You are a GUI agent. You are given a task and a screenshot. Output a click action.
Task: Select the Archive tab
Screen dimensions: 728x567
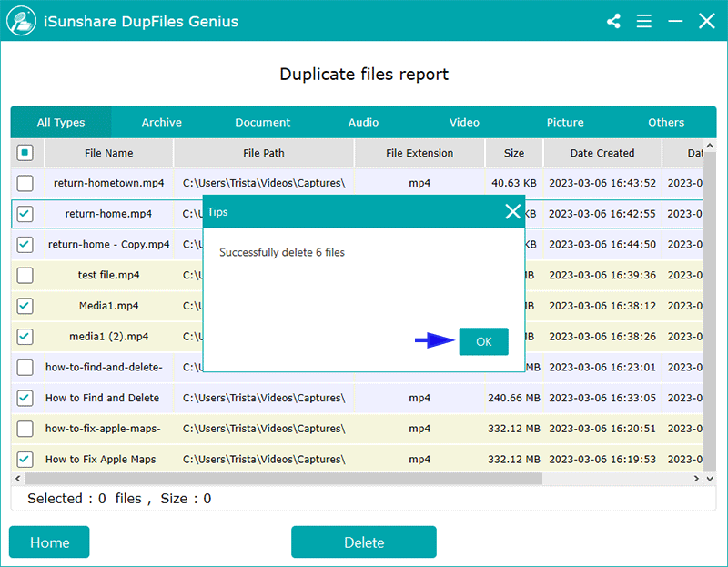[x=161, y=122]
